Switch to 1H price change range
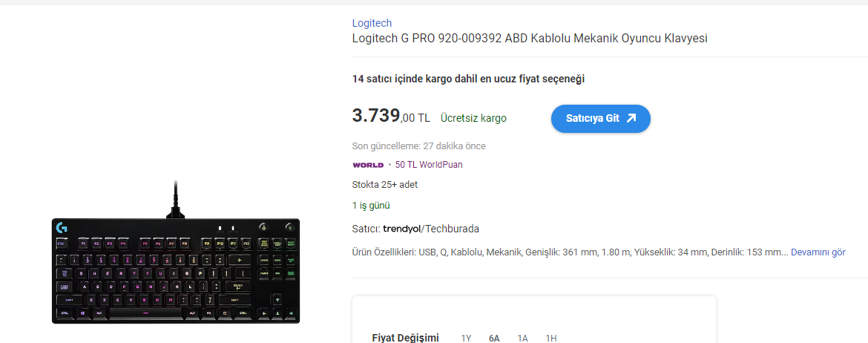 550,338
